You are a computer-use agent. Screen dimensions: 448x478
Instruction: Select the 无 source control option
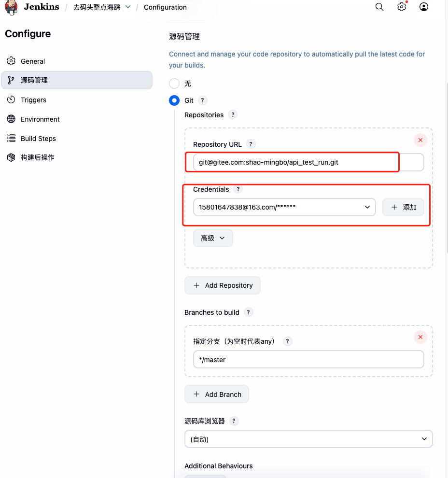(174, 84)
